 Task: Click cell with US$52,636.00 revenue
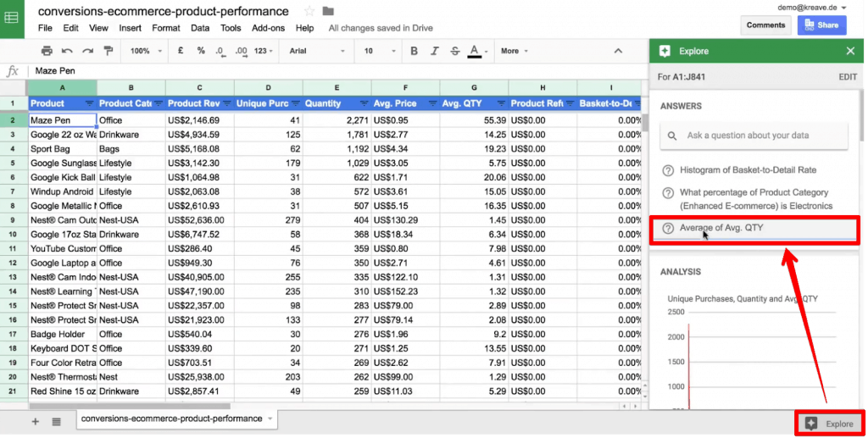[x=199, y=220]
